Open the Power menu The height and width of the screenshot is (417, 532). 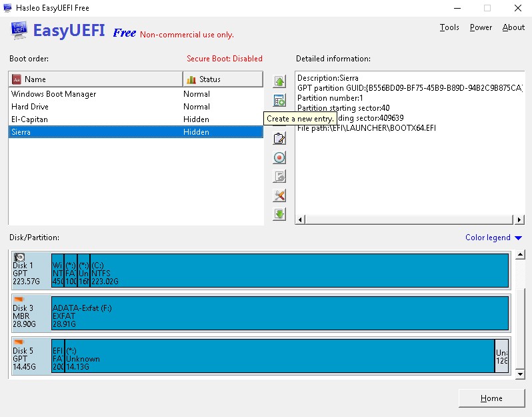(x=481, y=27)
